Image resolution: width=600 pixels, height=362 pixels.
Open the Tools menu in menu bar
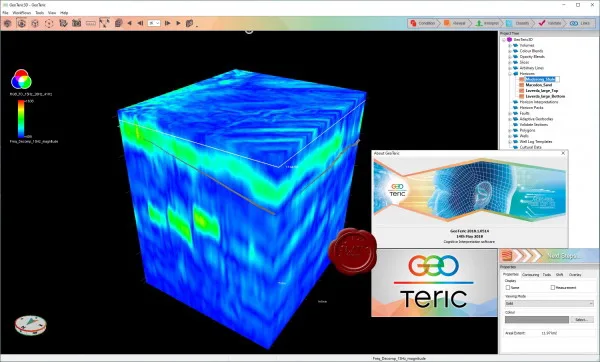[40, 13]
